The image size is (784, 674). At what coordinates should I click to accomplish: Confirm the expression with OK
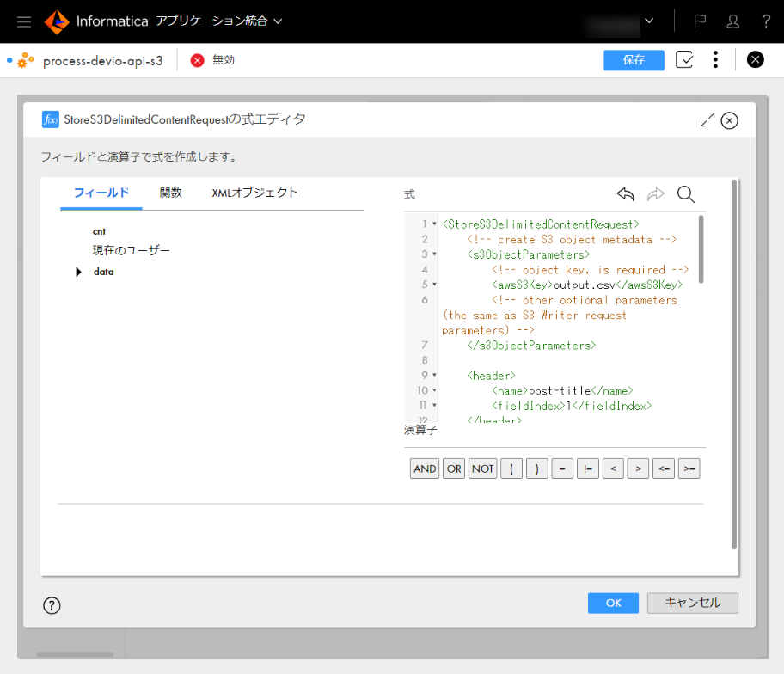[613, 603]
